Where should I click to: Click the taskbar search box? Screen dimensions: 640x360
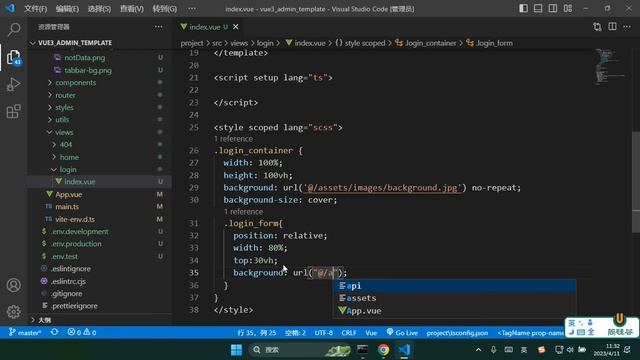click(x=300, y=350)
